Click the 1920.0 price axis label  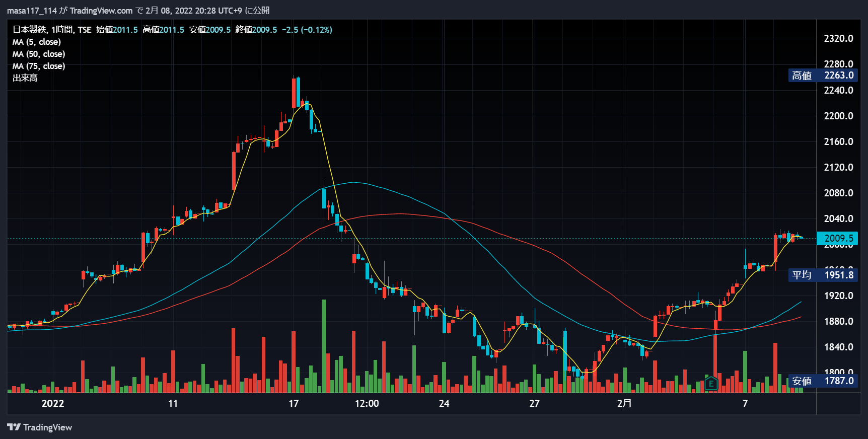838,296
